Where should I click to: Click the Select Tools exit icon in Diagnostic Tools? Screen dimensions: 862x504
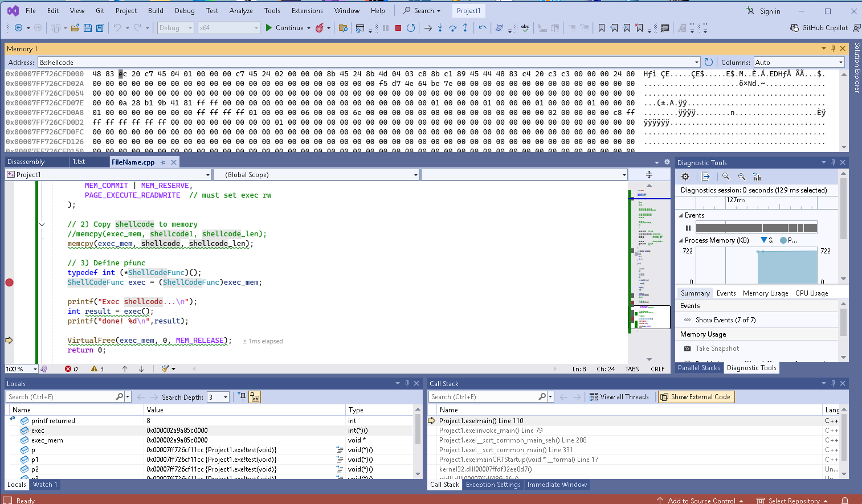(x=706, y=177)
